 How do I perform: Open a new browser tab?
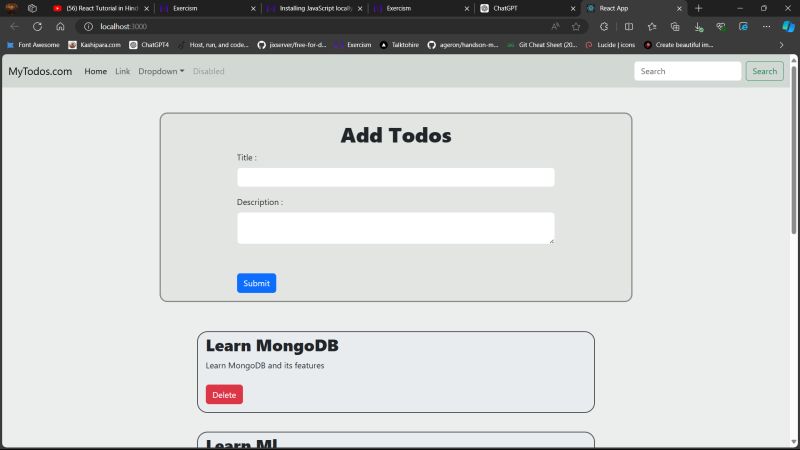pyautogui.click(x=698, y=8)
